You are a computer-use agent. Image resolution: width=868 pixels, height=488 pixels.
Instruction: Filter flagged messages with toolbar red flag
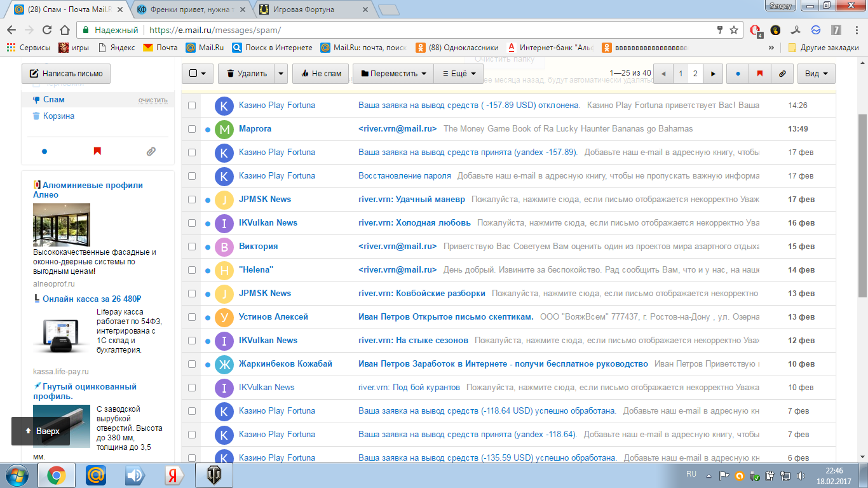click(759, 74)
